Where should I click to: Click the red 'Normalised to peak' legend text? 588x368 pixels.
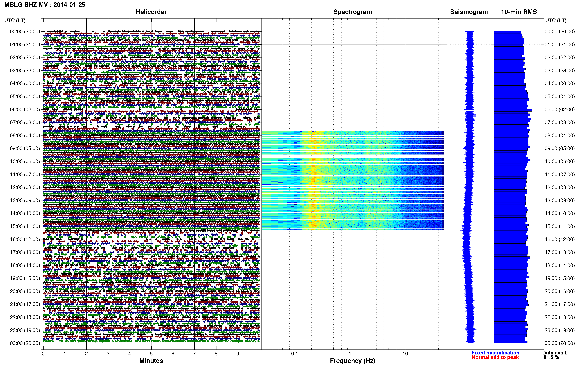[x=495, y=357]
